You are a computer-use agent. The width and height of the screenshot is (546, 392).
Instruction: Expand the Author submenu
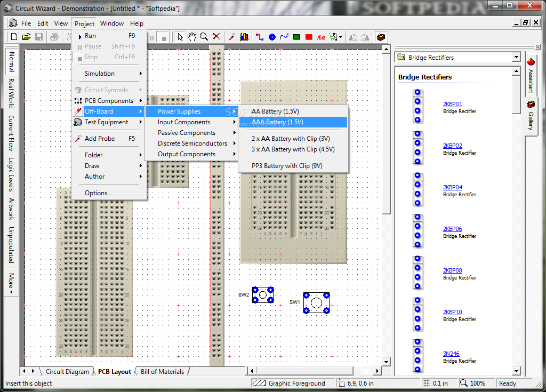point(109,177)
